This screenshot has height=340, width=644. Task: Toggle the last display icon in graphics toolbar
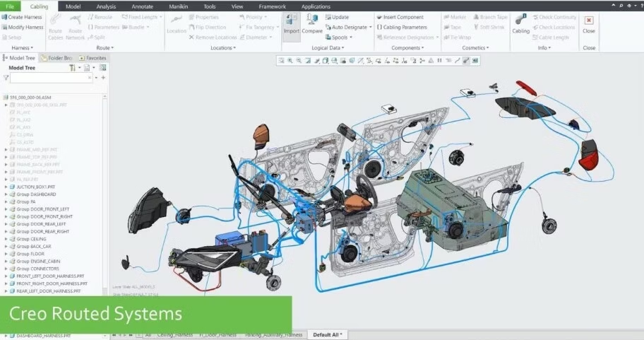tap(475, 61)
